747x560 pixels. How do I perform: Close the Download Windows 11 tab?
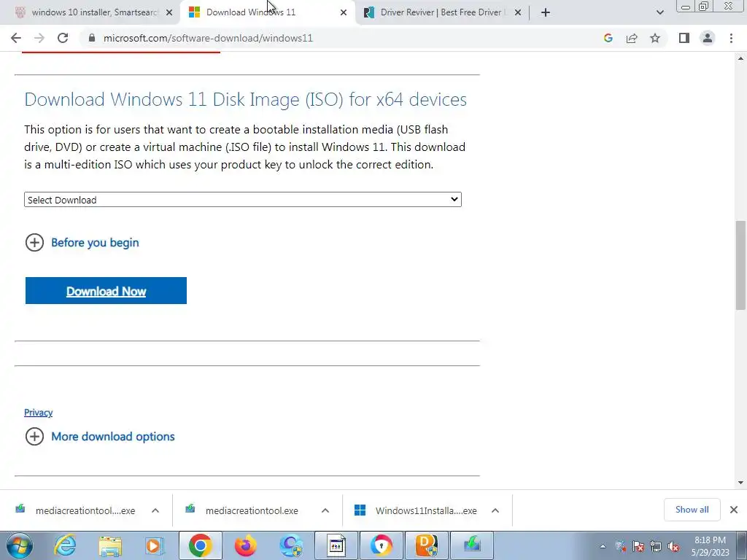(344, 12)
